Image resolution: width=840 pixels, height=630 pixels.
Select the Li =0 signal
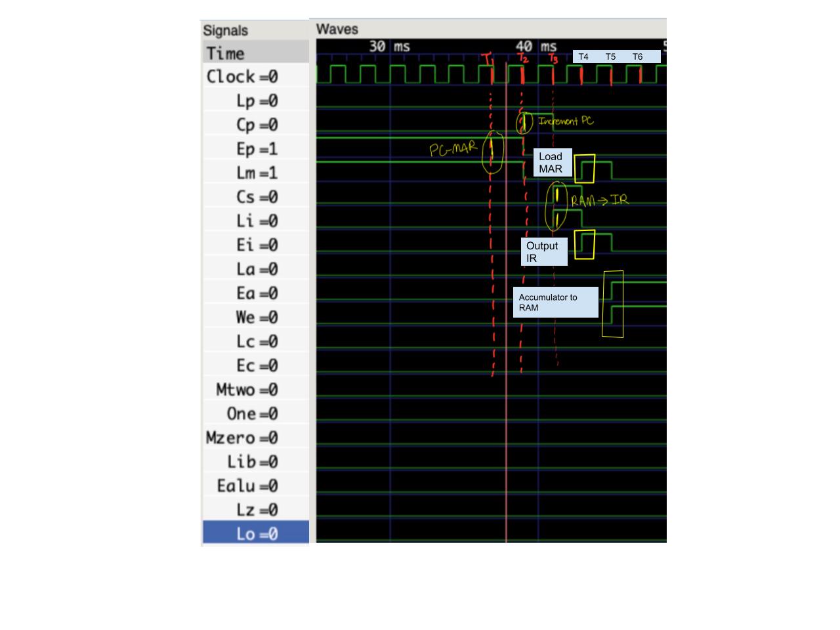click(256, 221)
